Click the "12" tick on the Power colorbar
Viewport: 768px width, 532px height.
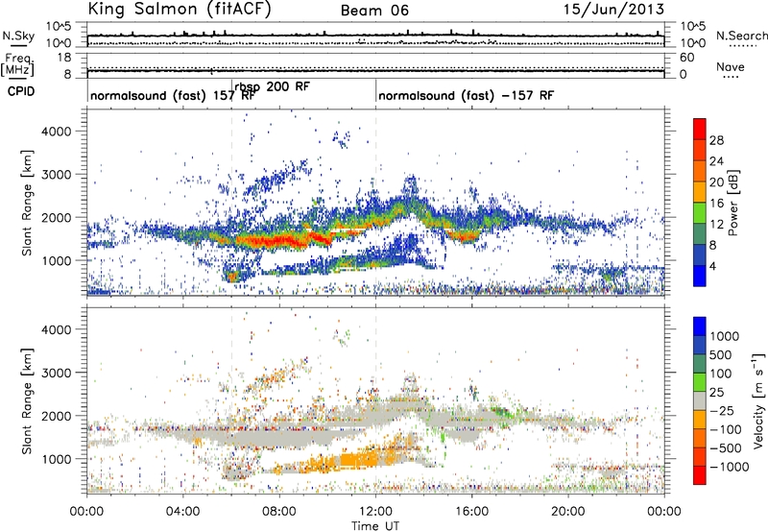(716, 225)
